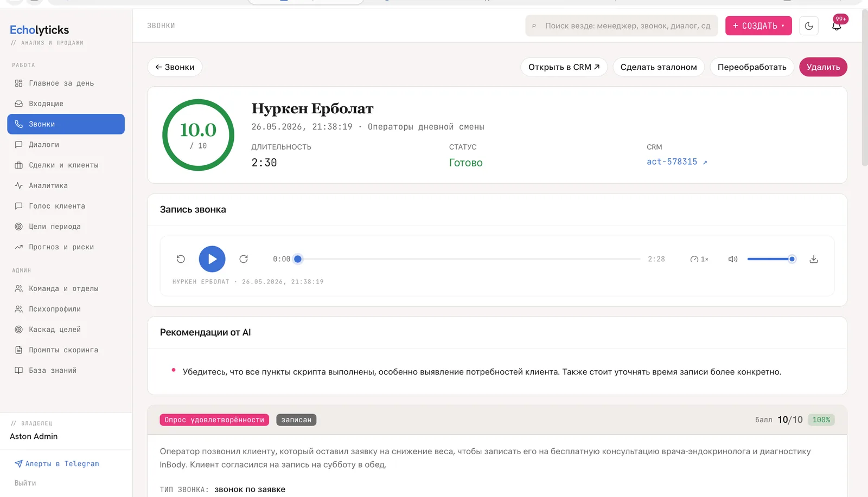Open CRM link act-578315
868x497 pixels.
point(677,162)
